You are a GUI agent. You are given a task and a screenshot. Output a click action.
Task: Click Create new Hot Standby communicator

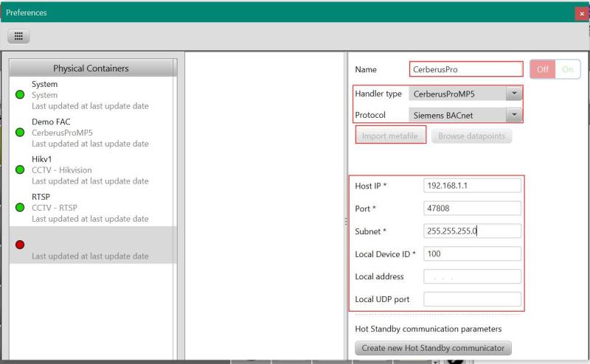tap(433, 348)
